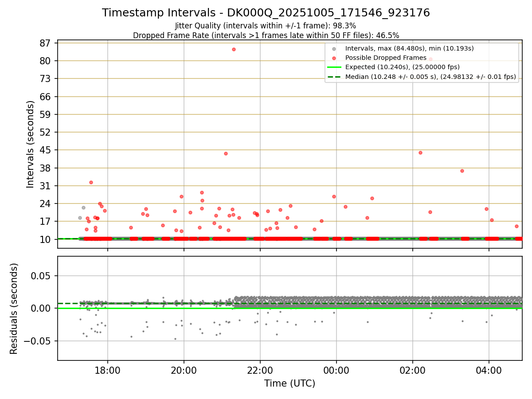Viewport: 532px width, 399px height.
Task: Click the red point near 43 seconds around 21:00
Action: coord(226,153)
